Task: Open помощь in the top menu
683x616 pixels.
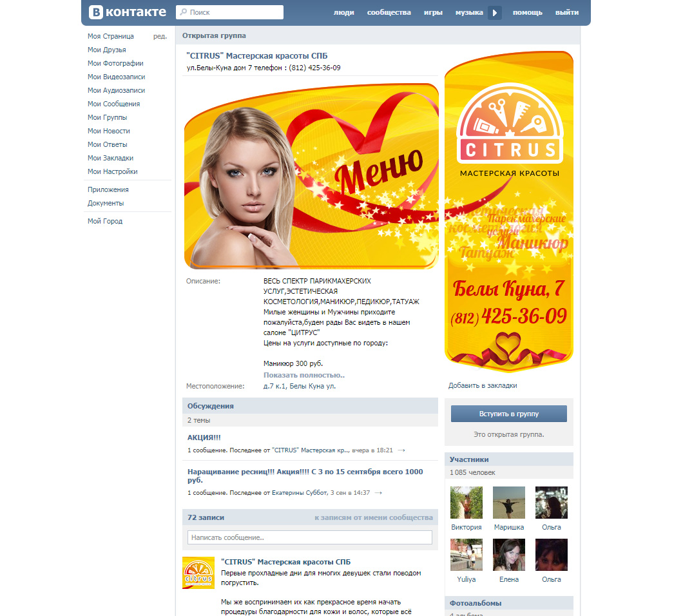Action: click(528, 12)
